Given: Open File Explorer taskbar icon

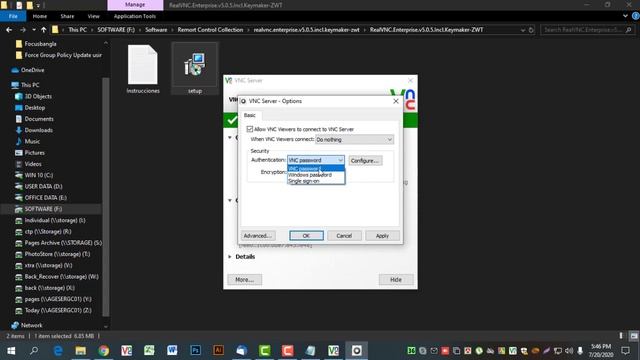Looking at the screenshot, I should [80, 351].
